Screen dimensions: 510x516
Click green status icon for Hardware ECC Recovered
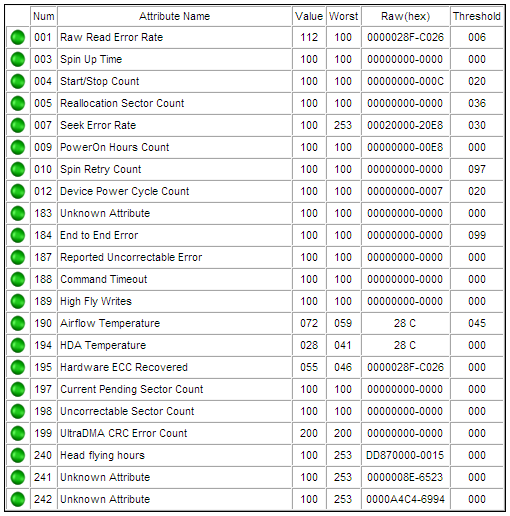tap(18, 367)
